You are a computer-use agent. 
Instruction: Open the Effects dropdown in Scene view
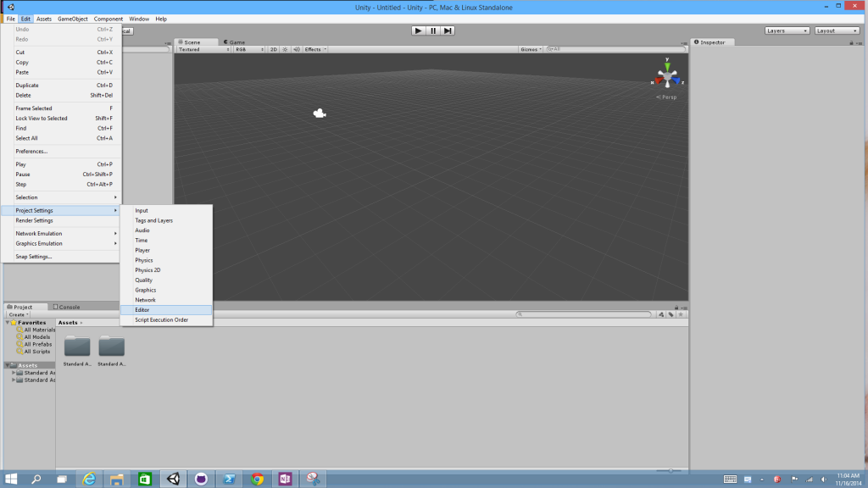coord(315,49)
